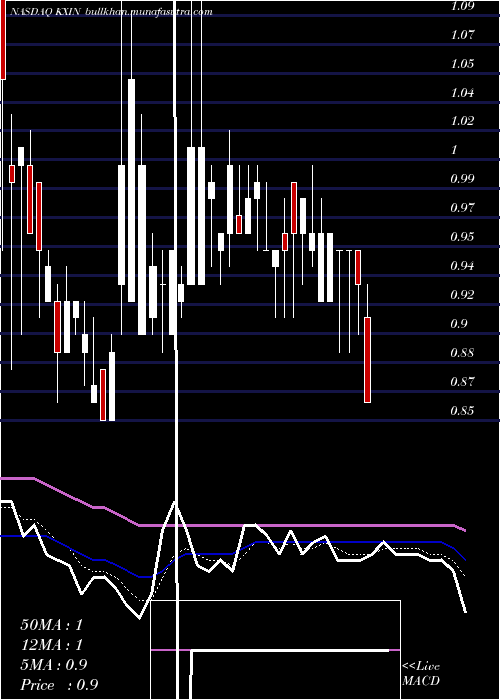Click the 0.97 price axis label

coord(462,208)
